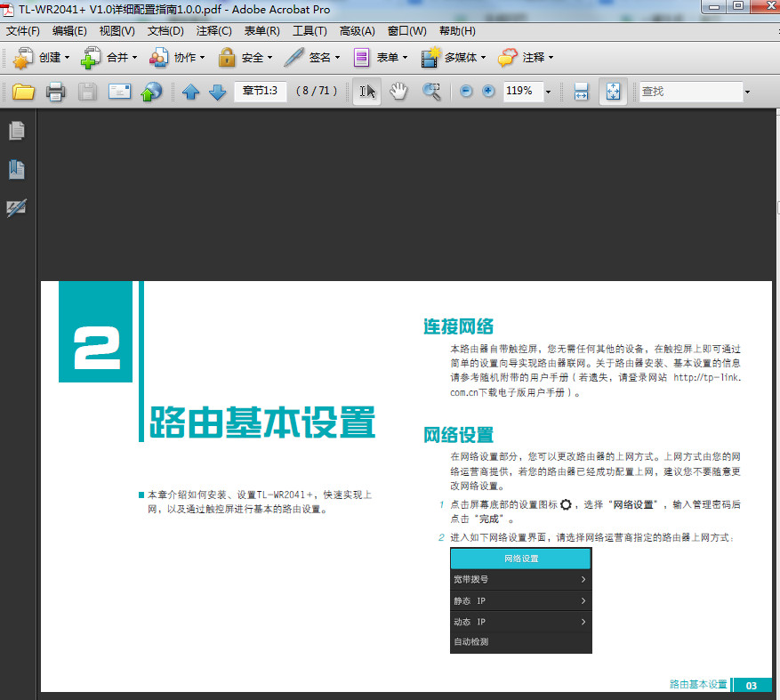780x700 pixels.
Task: Select the hand pan tool
Action: (398, 91)
